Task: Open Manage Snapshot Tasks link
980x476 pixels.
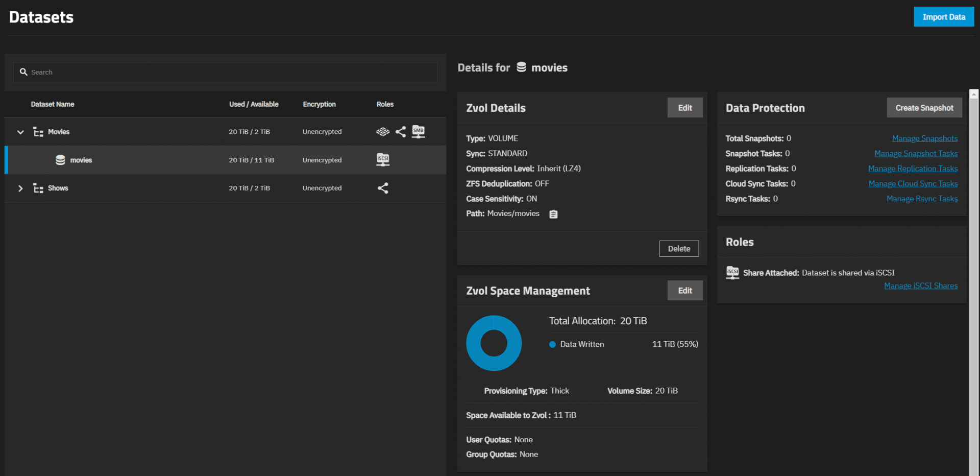Action: [x=916, y=153]
